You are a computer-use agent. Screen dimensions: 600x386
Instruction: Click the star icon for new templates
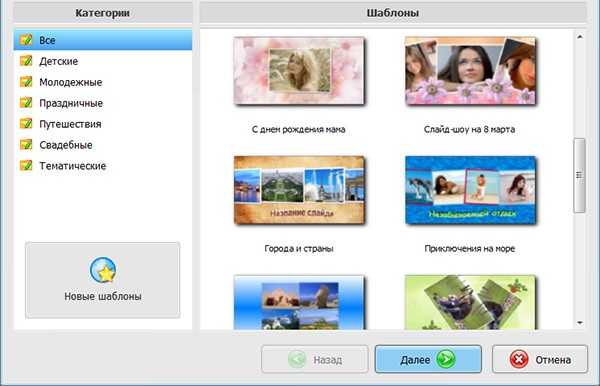coord(103,270)
